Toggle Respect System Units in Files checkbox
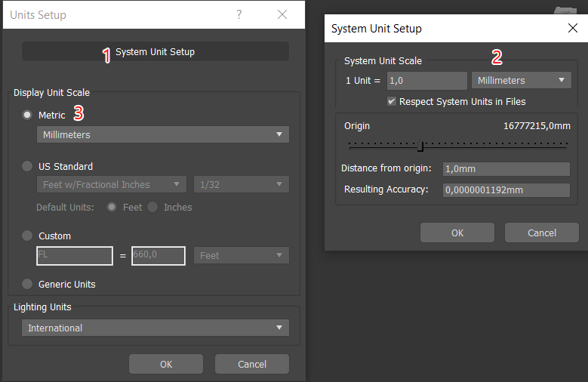Viewport: 588px width, 382px height. (392, 101)
